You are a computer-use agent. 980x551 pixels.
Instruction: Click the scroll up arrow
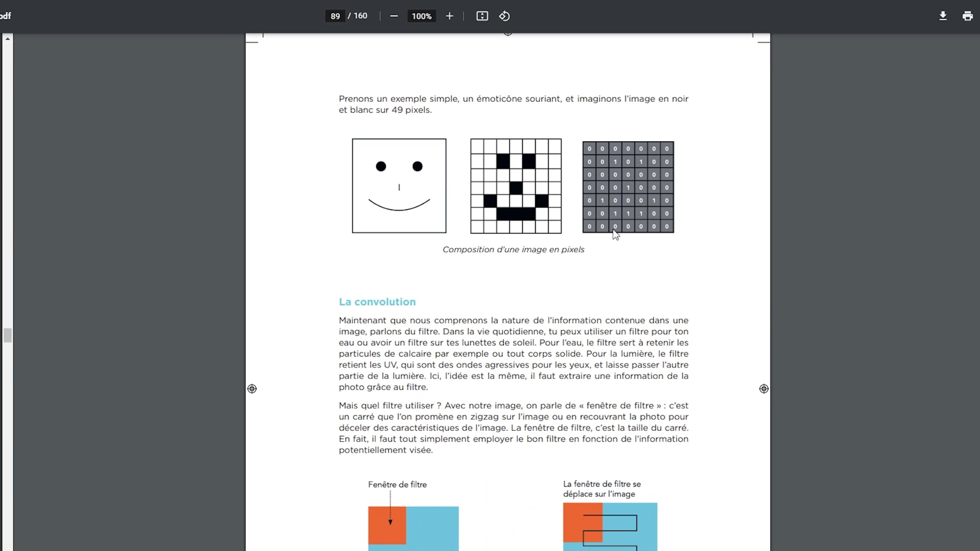(7, 39)
